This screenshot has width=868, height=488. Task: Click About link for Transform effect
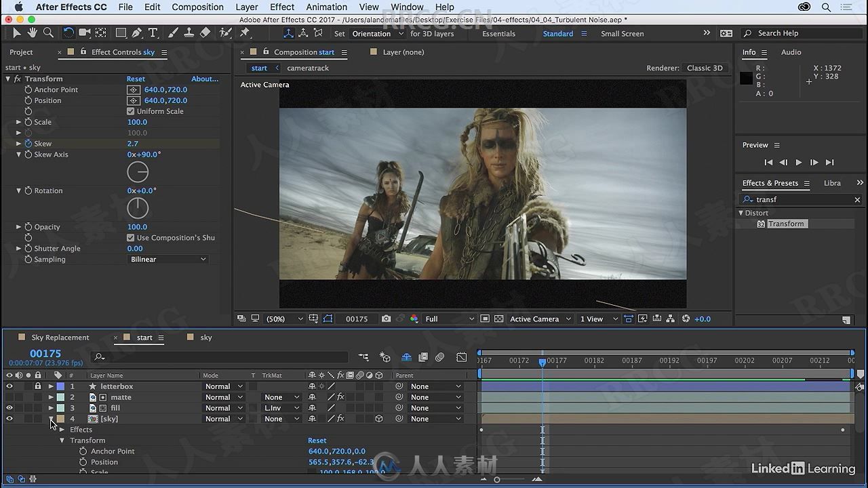tap(205, 79)
